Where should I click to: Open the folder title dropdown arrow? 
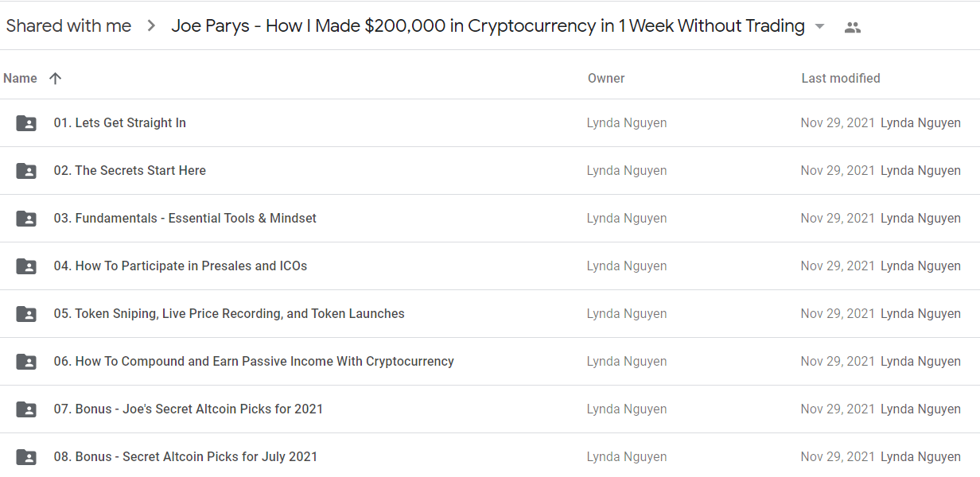tap(820, 27)
